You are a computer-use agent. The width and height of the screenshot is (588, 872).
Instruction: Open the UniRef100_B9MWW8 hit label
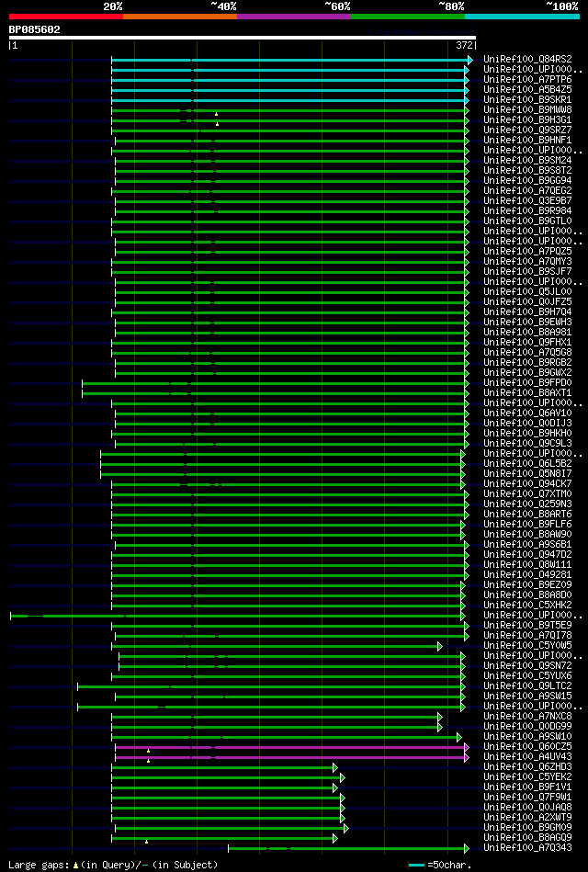tap(527, 110)
